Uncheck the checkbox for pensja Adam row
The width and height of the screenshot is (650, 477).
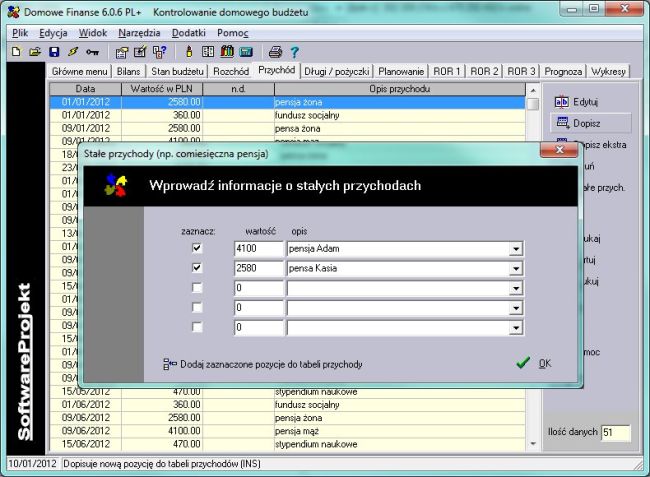(x=197, y=248)
